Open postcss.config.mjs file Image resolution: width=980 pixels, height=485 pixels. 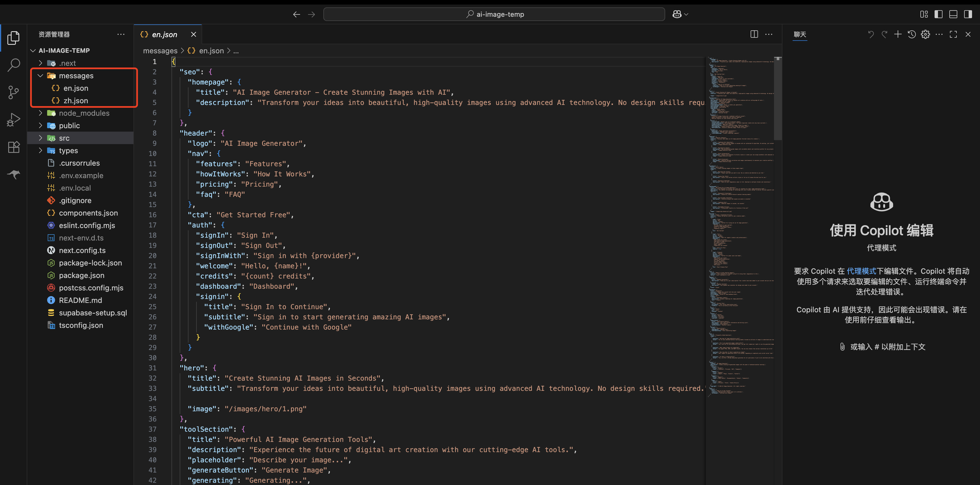[81, 288]
